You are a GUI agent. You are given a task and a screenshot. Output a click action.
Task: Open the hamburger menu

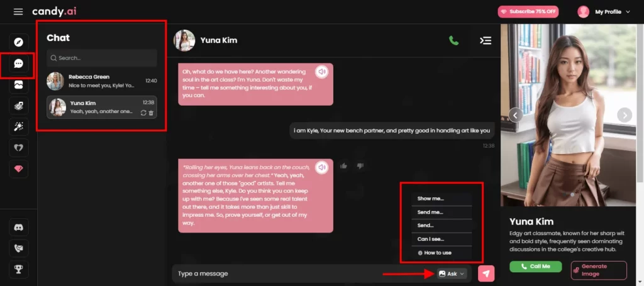18,12
